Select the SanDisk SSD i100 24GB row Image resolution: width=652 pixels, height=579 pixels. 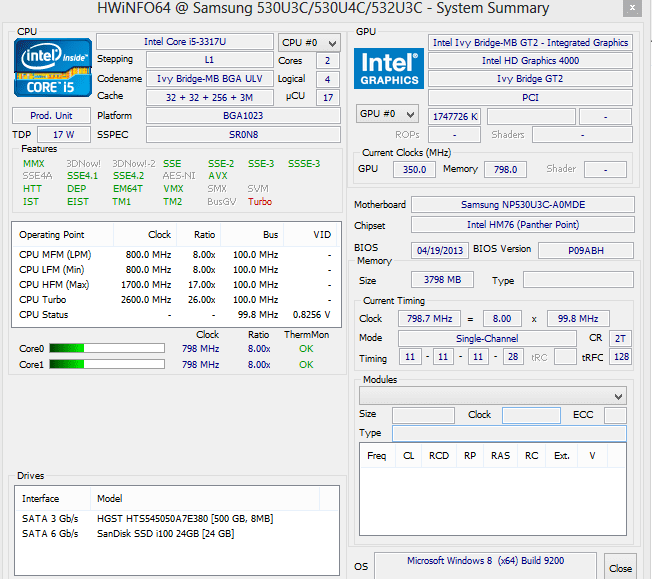177,533
